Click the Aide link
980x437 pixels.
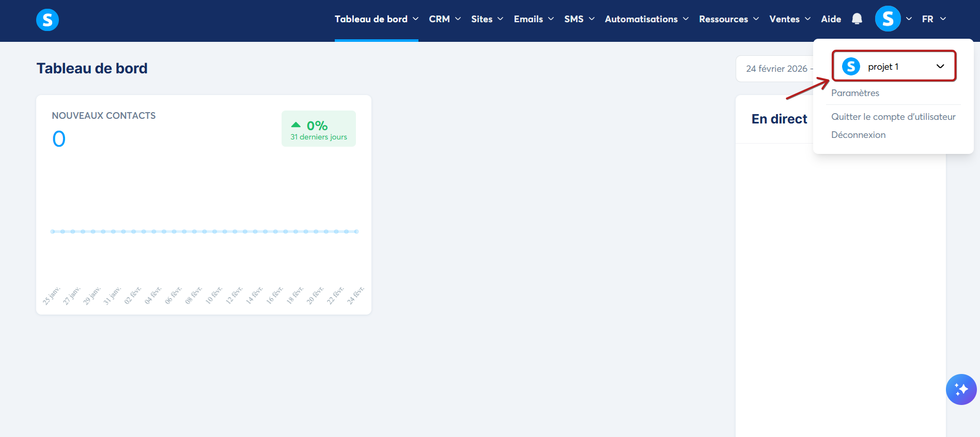[x=831, y=19]
